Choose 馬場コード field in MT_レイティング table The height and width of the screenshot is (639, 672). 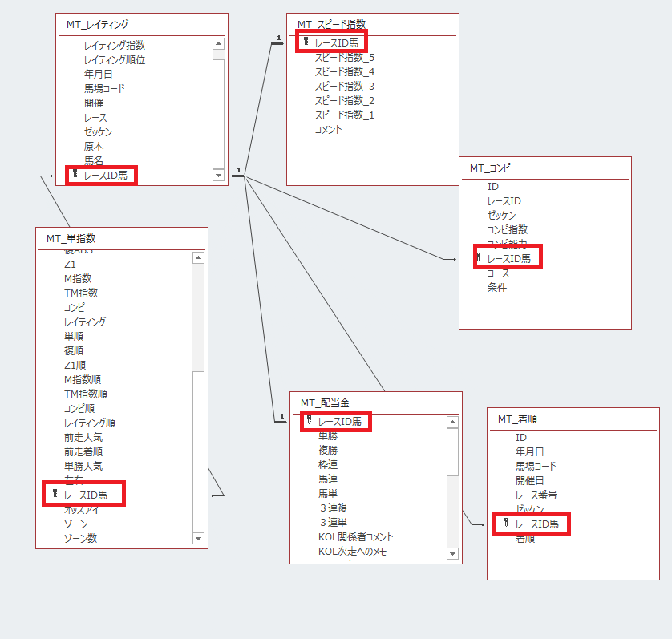(104, 88)
